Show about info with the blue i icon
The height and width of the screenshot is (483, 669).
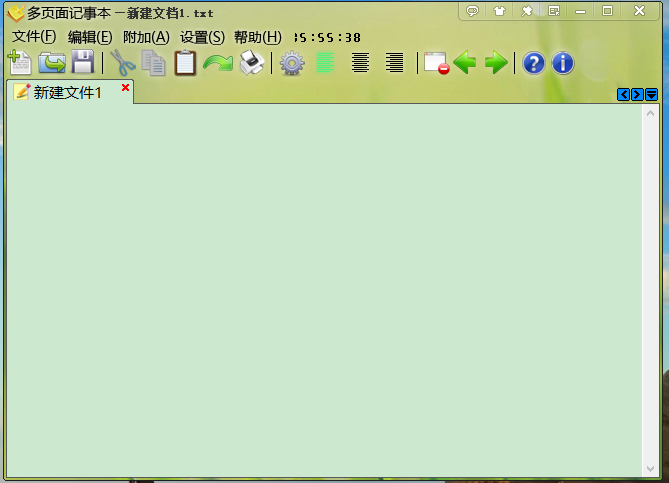tap(563, 64)
